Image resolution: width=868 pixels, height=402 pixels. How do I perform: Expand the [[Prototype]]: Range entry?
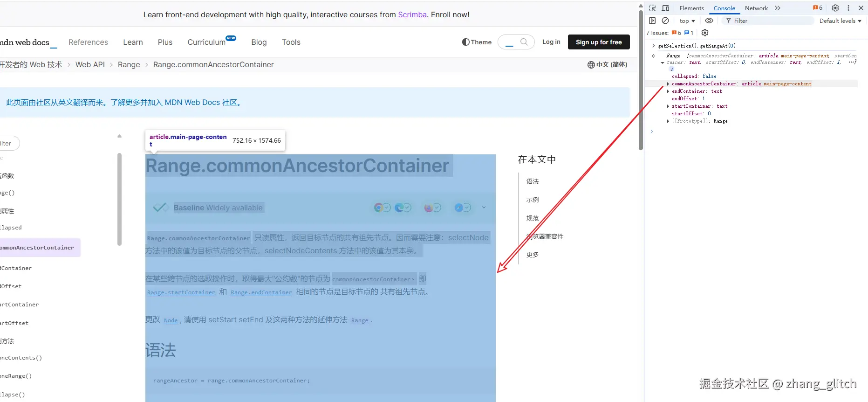(x=668, y=121)
